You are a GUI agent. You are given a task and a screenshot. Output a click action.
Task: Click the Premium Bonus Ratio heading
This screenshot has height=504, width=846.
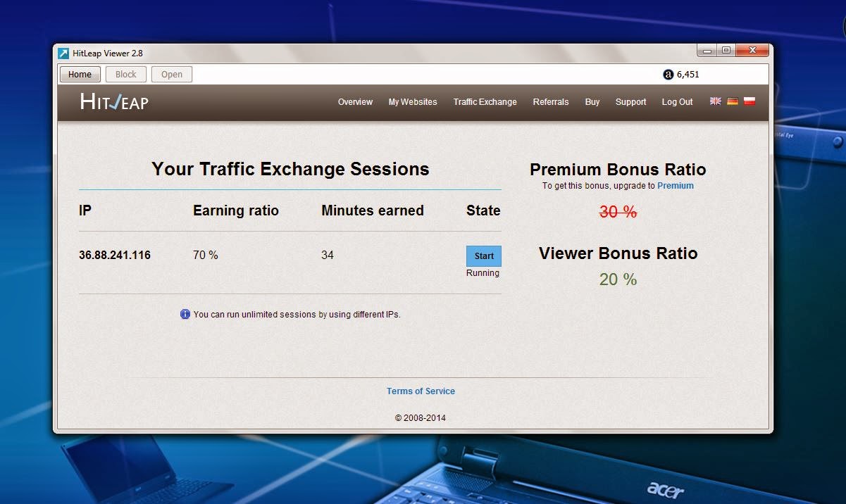coord(618,170)
